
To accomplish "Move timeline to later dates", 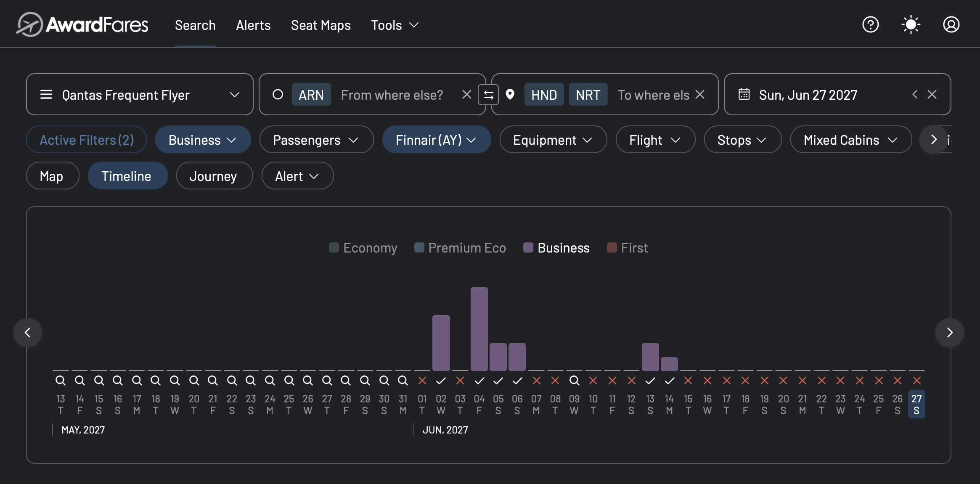I will (950, 332).
